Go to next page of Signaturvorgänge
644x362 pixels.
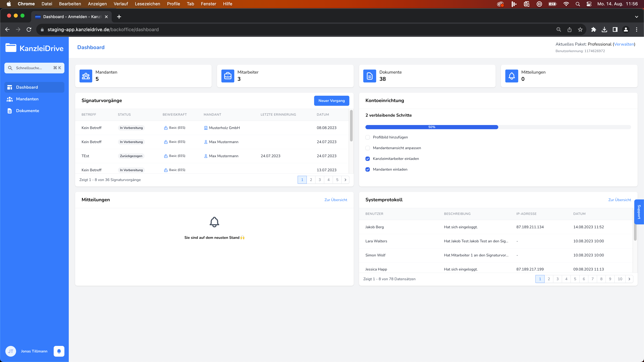[345, 180]
